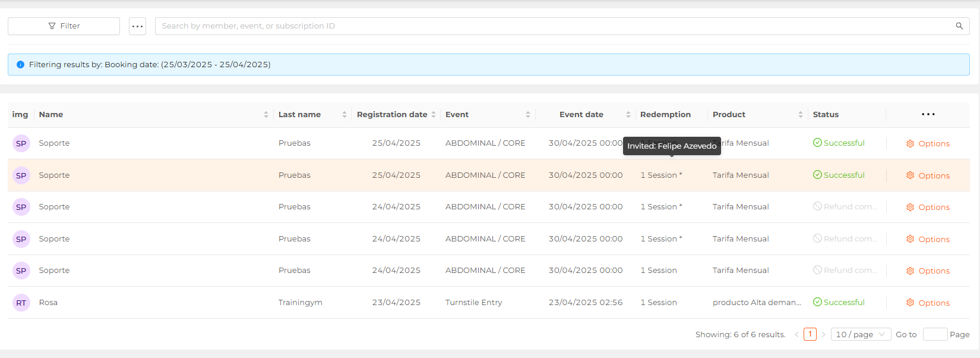This screenshot has width=980, height=358.
Task: Click the RT avatar for Rosa
Action: point(21,303)
